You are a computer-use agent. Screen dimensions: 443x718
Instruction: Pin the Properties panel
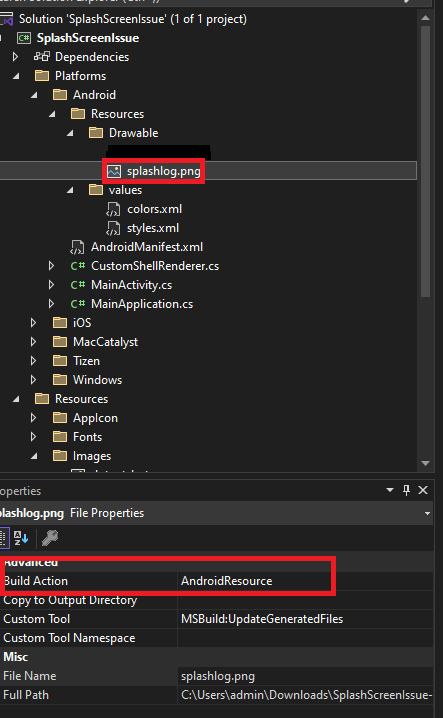tap(406, 490)
